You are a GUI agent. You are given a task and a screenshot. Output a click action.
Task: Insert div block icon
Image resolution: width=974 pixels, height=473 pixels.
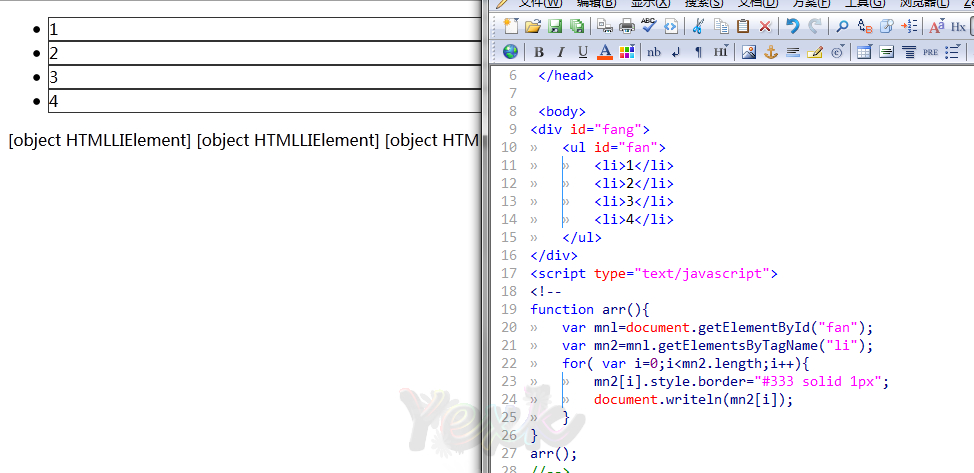click(x=886, y=52)
